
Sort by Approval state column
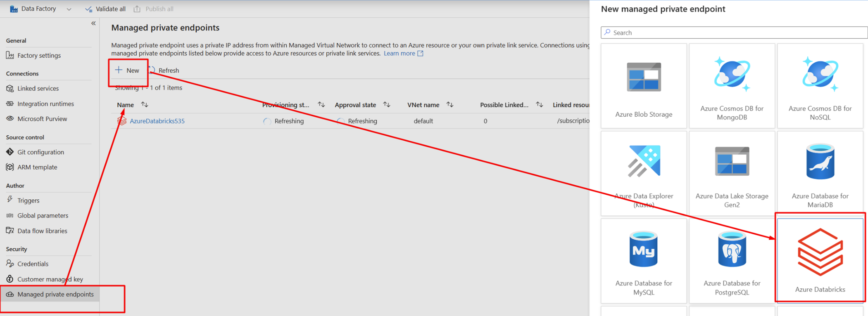pyautogui.click(x=387, y=105)
